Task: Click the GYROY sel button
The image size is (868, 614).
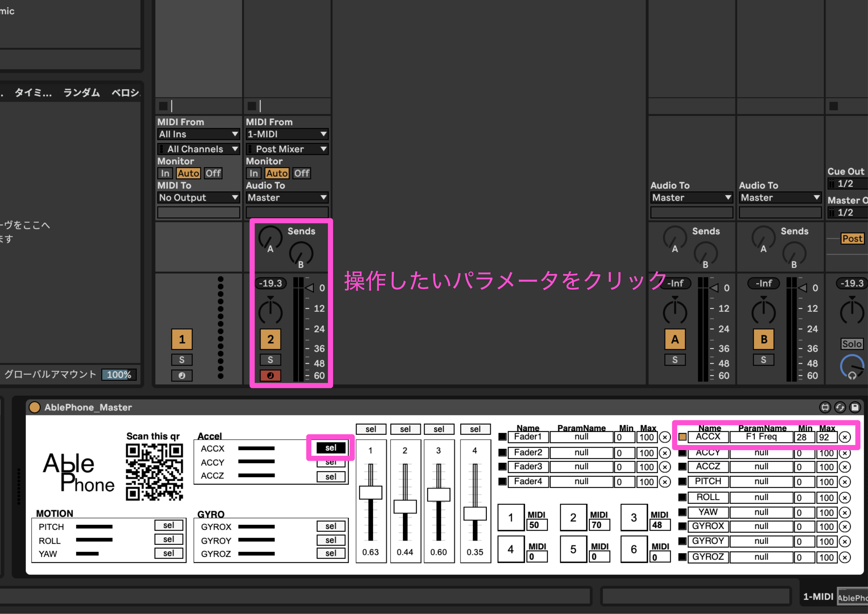Action: pyautogui.click(x=331, y=540)
